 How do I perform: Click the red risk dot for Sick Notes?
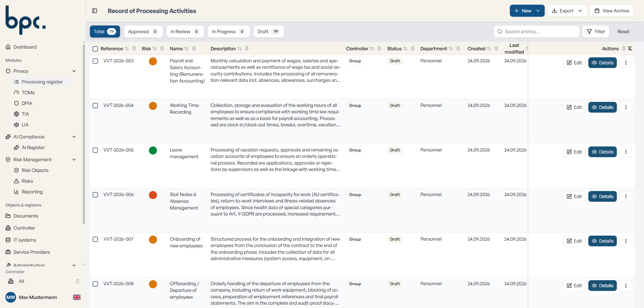(153, 195)
